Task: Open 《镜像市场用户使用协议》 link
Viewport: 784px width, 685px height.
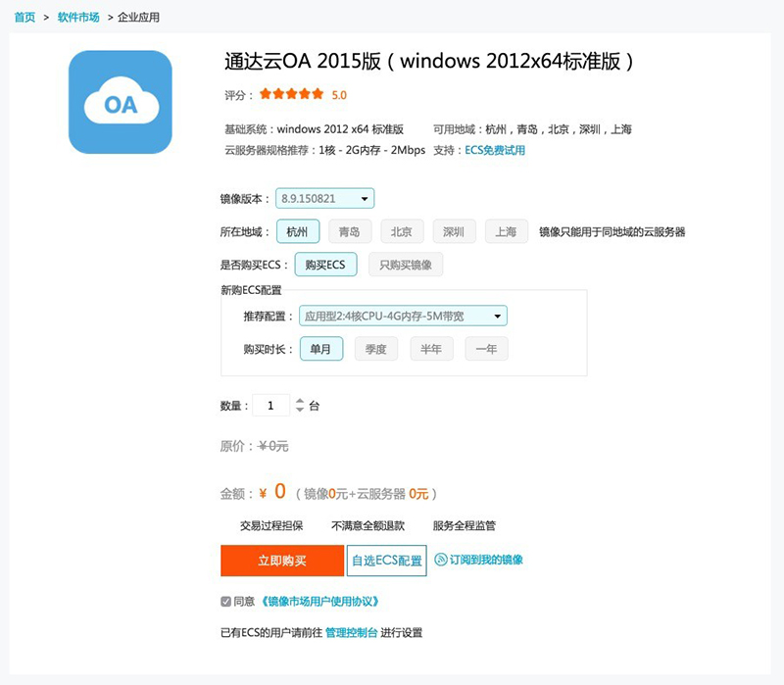Action: (x=320, y=601)
